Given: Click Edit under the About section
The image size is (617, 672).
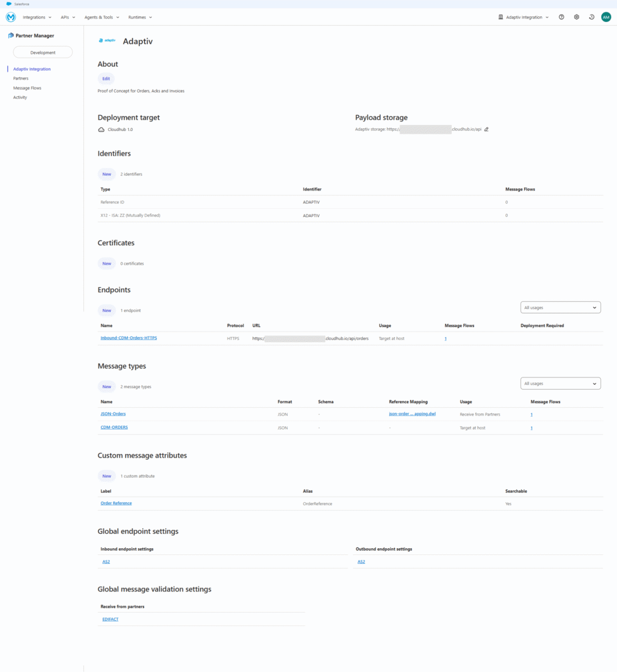Looking at the screenshot, I should pos(106,78).
